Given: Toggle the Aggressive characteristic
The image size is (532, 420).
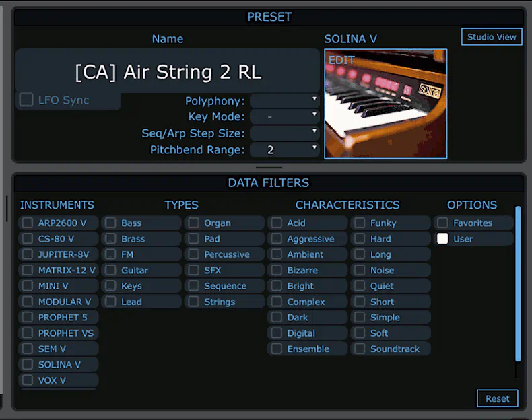Looking at the screenshot, I should tap(277, 239).
